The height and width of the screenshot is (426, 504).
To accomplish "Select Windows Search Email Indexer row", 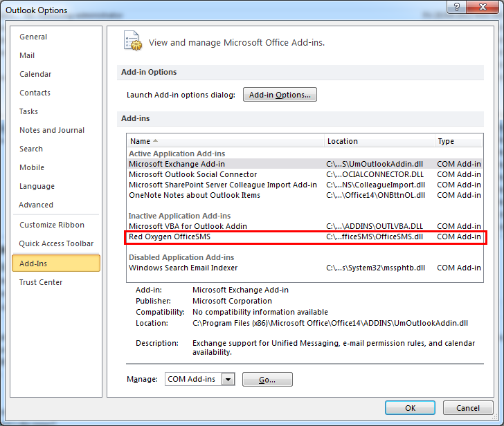I will tap(305, 268).
